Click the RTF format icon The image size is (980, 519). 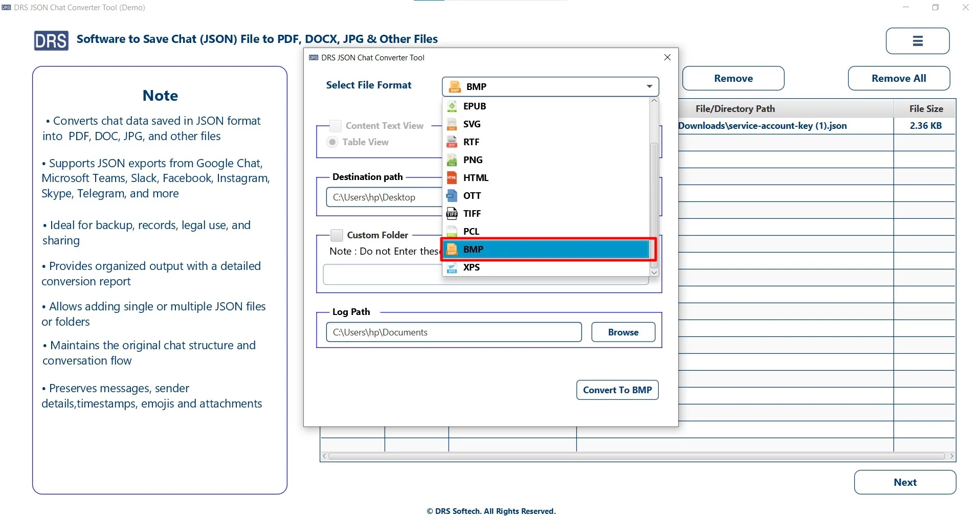coord(452,142)
